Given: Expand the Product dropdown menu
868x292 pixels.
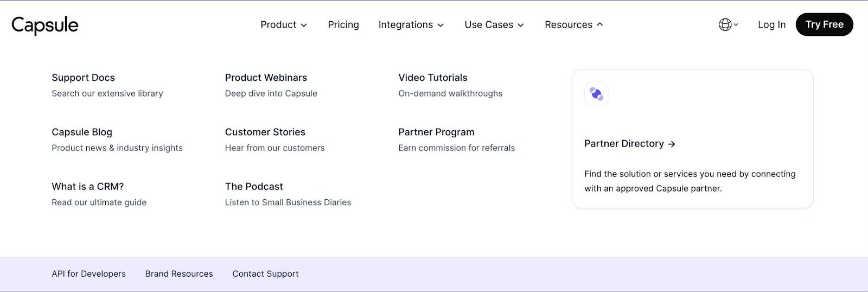Looking at the screenshot, I should [x=284, y=24].
